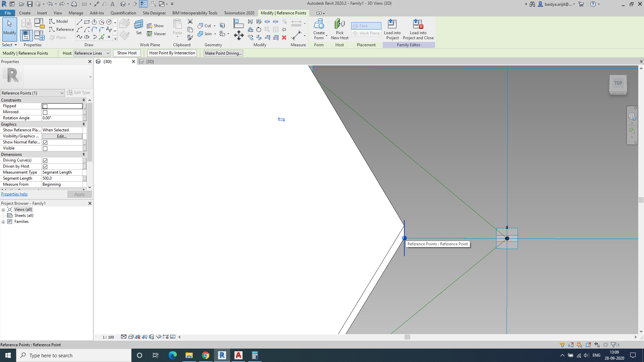Click the Host Point By Intersection button

[x=172, y=53]
